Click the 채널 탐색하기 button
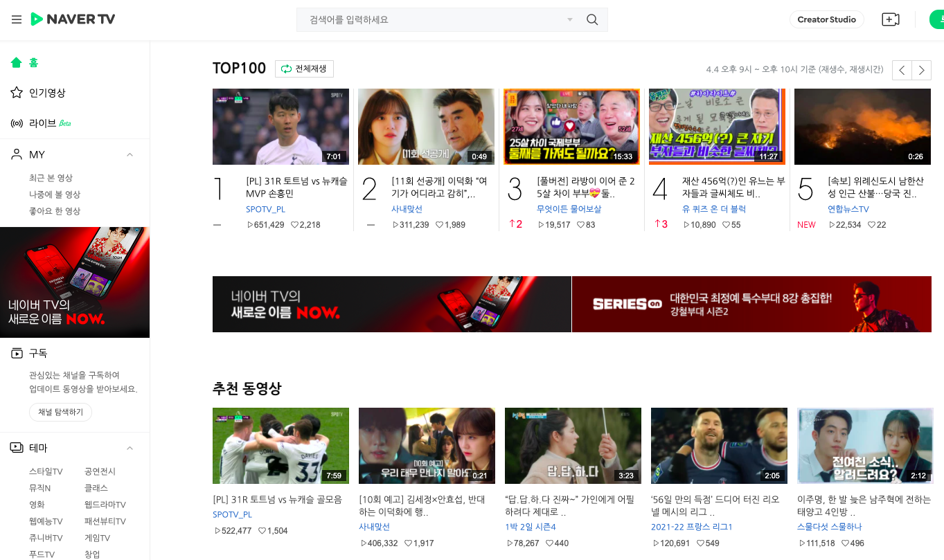The width and height of the screenshot is (944, 560). pyautogui.click(x=60, y=413)
